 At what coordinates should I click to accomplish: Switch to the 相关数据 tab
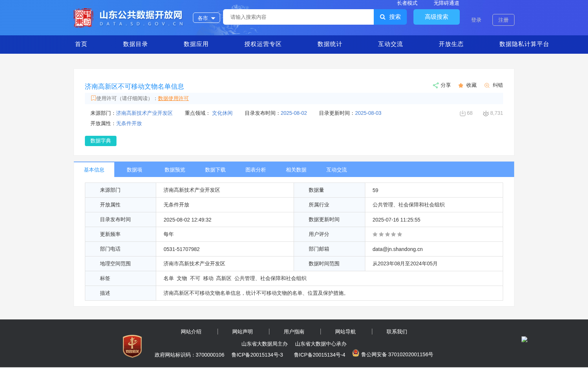(296, 170)
